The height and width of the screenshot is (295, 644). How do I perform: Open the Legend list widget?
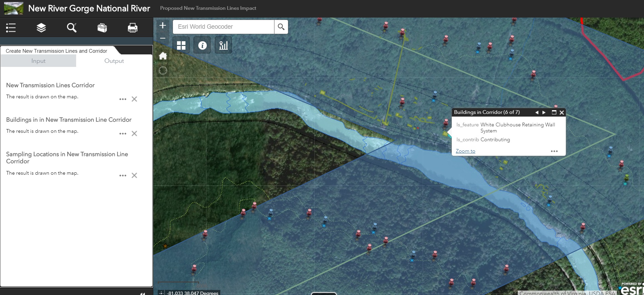tap(11, 28)
